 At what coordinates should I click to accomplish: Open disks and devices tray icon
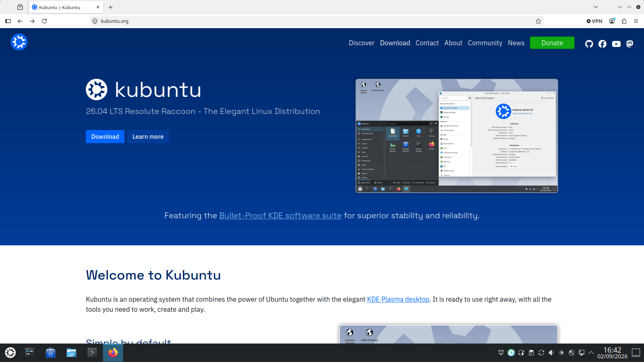coord(572,353)
